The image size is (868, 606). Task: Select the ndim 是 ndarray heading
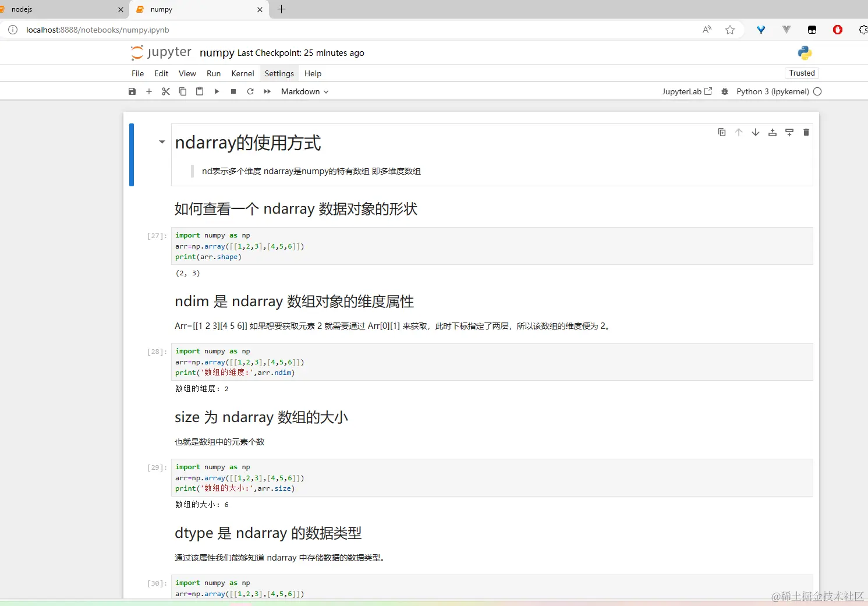[294, 302]
